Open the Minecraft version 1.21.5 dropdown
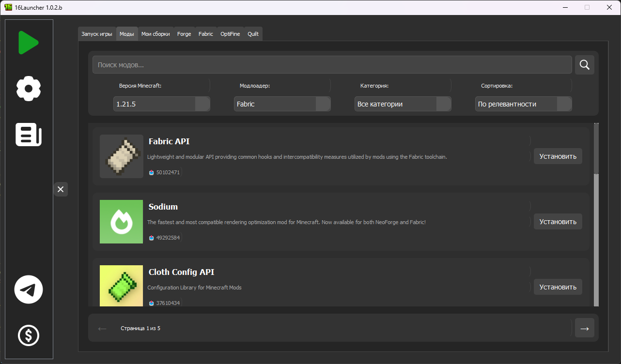 click(162, 104)
